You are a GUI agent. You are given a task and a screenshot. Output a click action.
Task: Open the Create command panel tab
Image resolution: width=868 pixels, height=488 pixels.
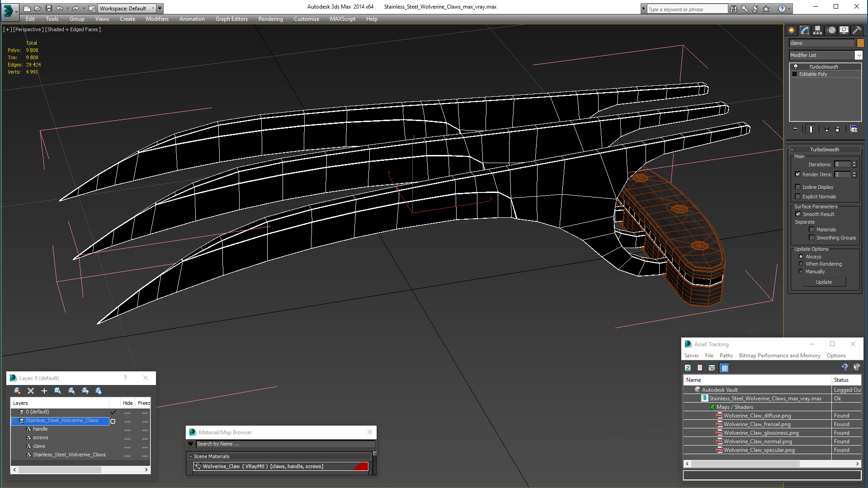tap(792, 30)
